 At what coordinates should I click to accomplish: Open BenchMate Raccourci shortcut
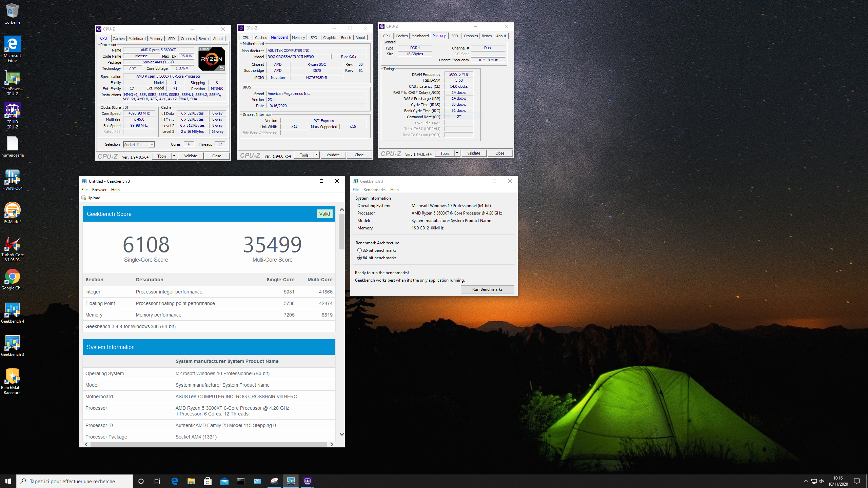point(12,381)
